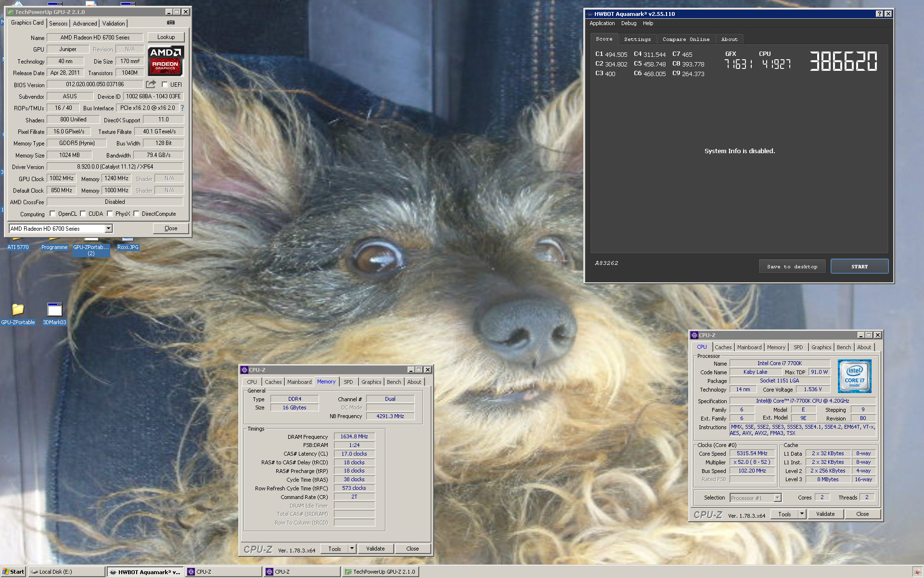Click the GPU-Z title bar app icon
This screenshot has height=578, width=924.
click(11, 12)
